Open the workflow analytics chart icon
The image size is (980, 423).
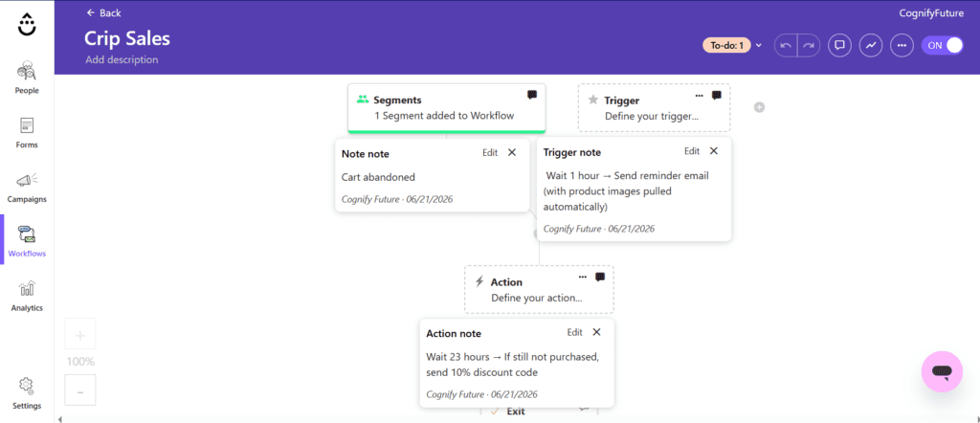tap(871, 45)
